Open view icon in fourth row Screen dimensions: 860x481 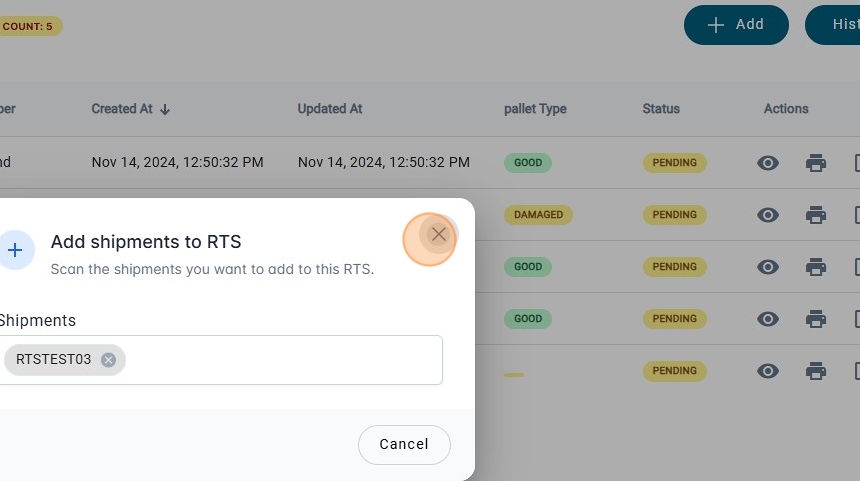tap(768, 319)
